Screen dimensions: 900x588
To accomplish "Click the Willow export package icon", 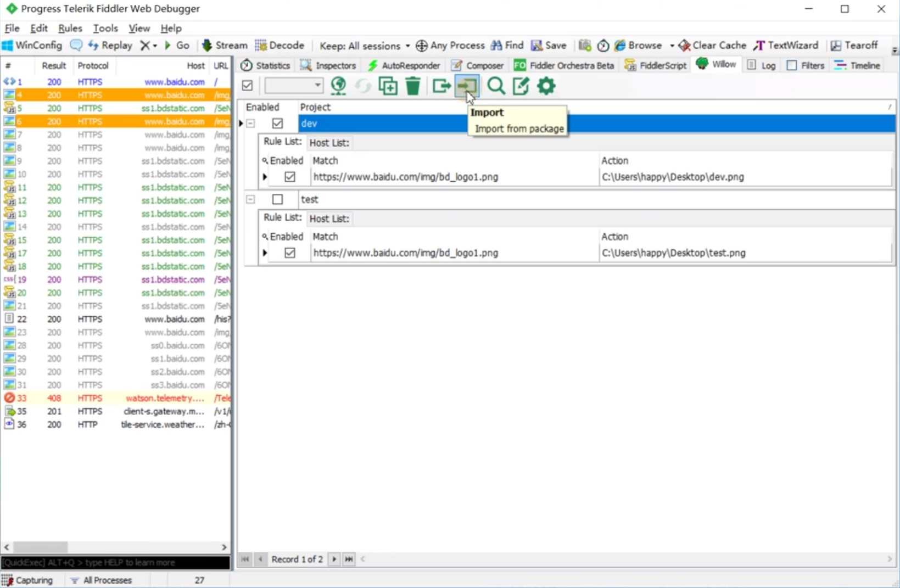I will [x=441, y=86].
